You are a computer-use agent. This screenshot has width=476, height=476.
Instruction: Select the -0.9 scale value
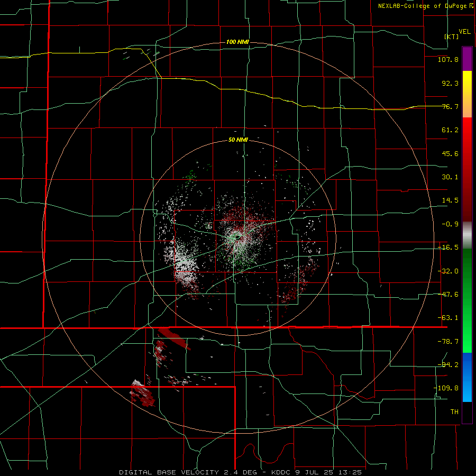[x=450, y=224]
